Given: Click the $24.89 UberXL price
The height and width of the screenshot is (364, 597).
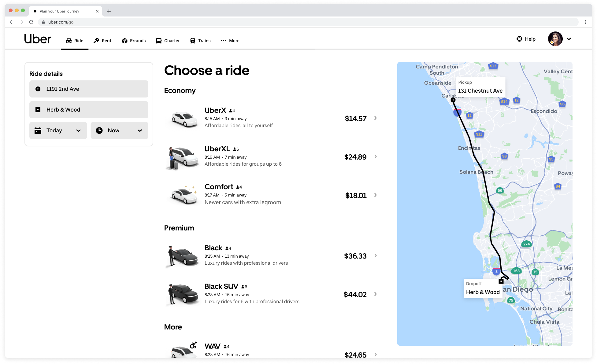Looking at the screenshot, I should coord(355,157).
